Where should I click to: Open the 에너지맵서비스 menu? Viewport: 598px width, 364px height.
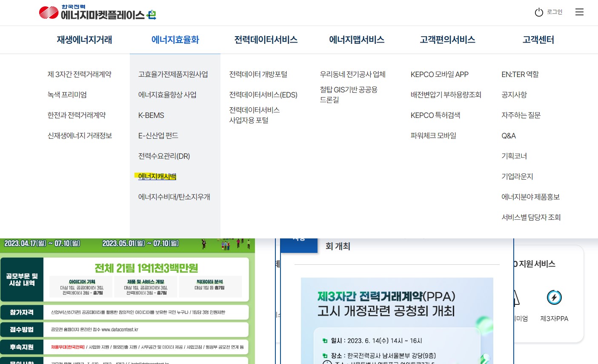[x=357, y=40]
